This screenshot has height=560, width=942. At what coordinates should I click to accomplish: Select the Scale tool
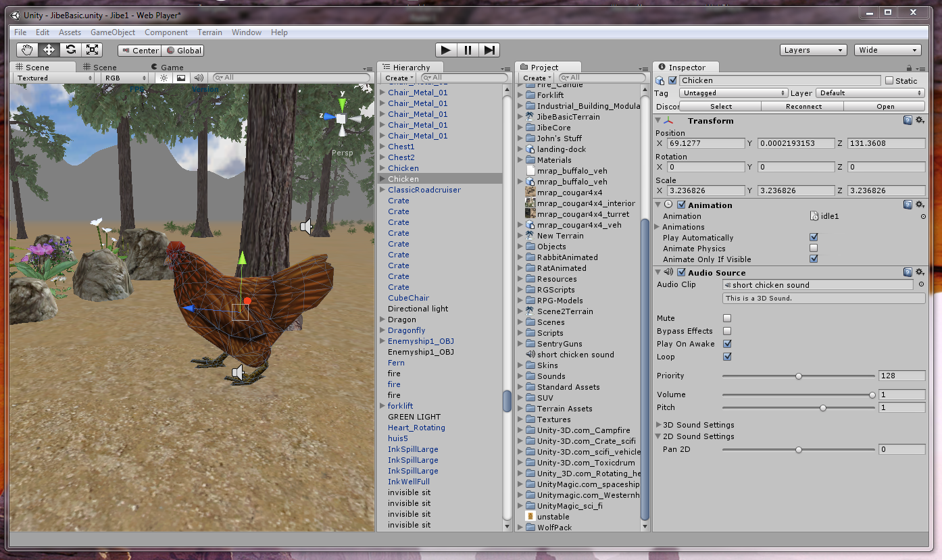coord(93,50)
